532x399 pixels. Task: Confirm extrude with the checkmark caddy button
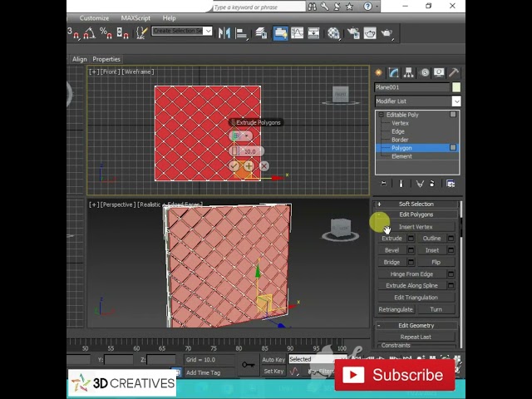[x=234, y=166]
